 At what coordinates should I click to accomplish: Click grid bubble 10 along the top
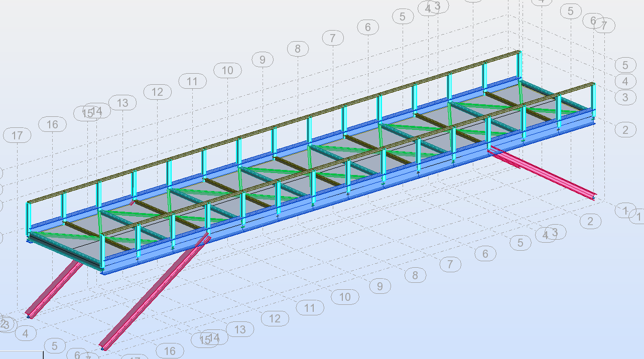tap(227, 70)
